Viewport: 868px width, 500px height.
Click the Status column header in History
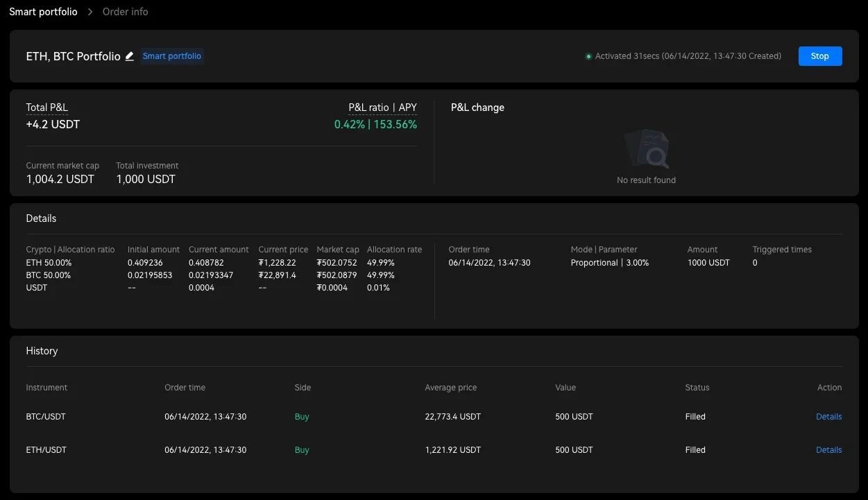(697, 388)
